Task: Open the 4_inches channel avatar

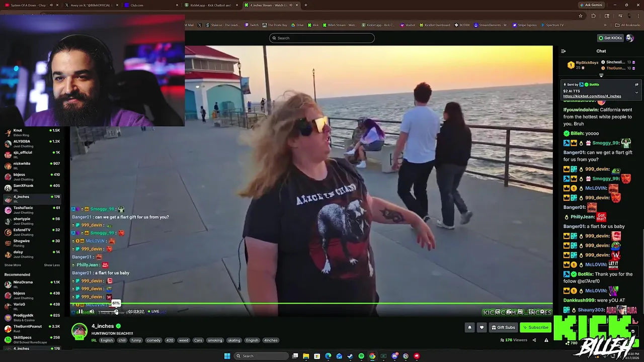Action: (79, 332)
